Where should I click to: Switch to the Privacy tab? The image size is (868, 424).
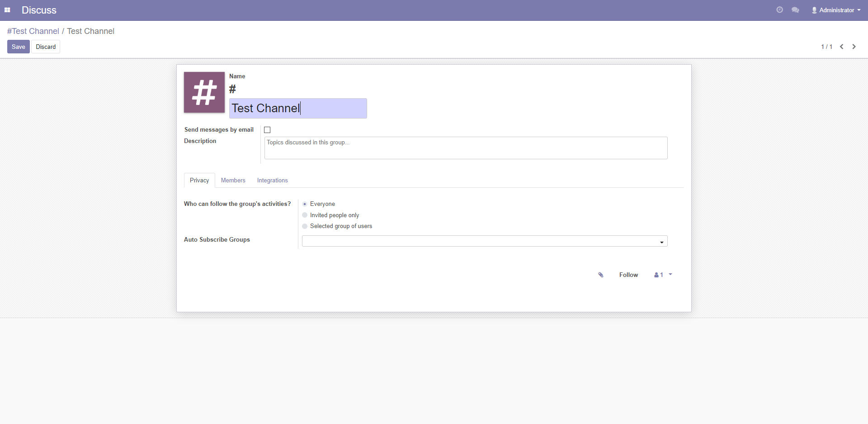click(199, 180)
